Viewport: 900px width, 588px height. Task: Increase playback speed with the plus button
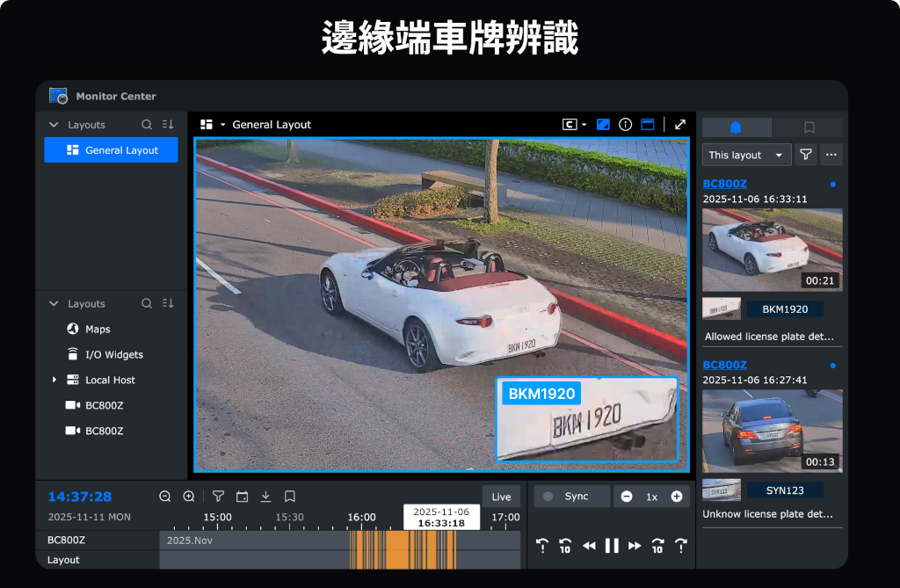click(x=677, y=497)
